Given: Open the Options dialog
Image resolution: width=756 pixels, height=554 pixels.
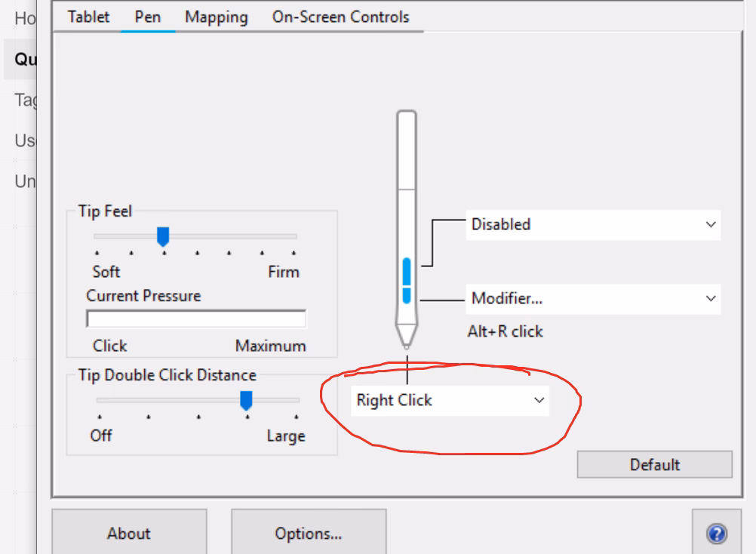Looking at the screenshot, I should pyautogui.click(x=309, y=533).
